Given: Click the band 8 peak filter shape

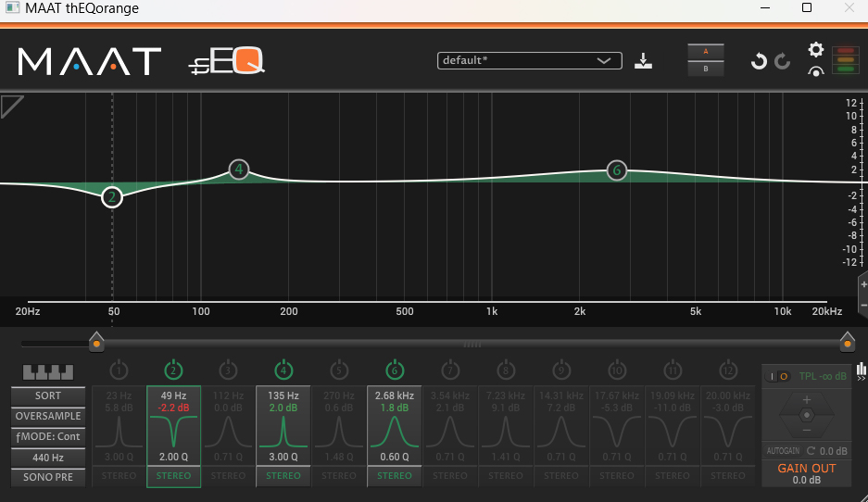Looking at the screenshot, I should tap(506, 432).
